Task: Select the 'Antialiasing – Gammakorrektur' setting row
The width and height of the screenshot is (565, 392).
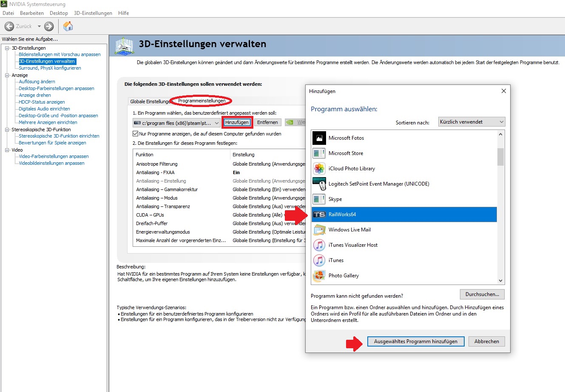Action: click(x=219, y=189)
